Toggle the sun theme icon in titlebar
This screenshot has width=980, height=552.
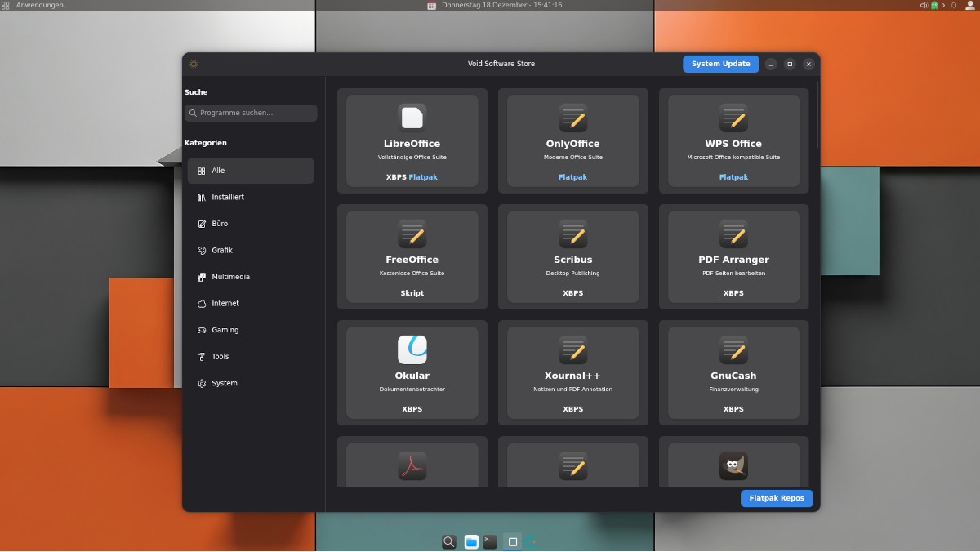point(194,64)
